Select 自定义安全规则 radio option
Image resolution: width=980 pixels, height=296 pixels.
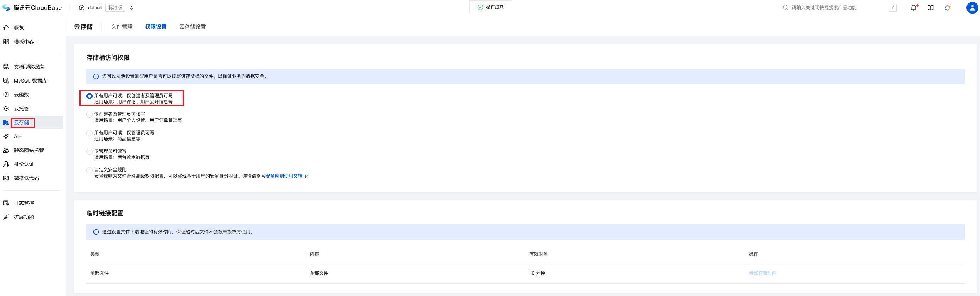[90, 170]
